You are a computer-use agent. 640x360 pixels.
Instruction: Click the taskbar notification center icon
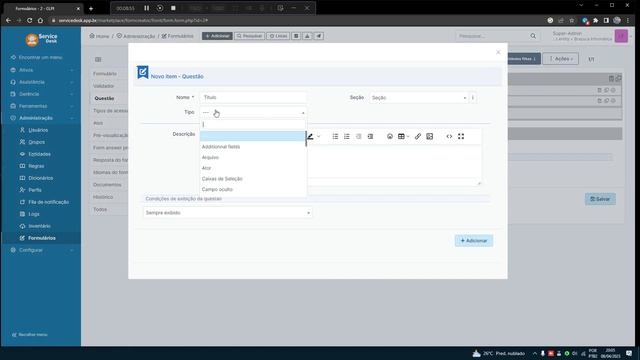click(629, 353)
